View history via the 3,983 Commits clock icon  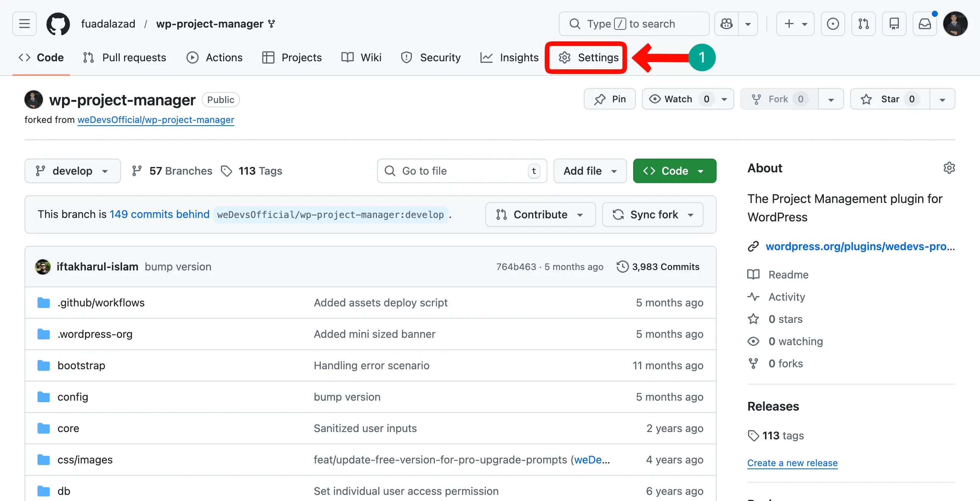pos(622,267)
